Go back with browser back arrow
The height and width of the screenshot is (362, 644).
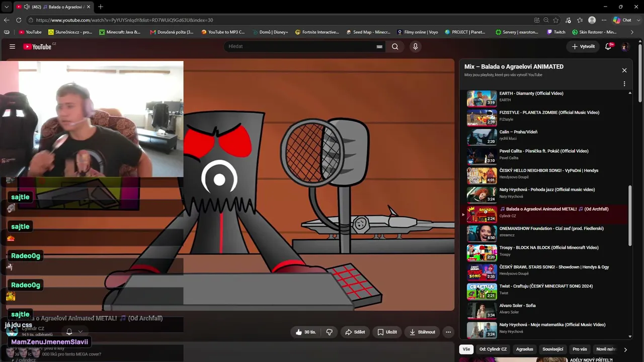(7, 20)
